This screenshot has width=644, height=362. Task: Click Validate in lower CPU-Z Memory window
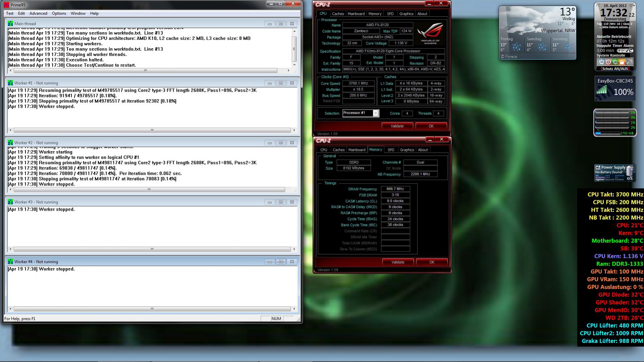(x=398, y=262)
